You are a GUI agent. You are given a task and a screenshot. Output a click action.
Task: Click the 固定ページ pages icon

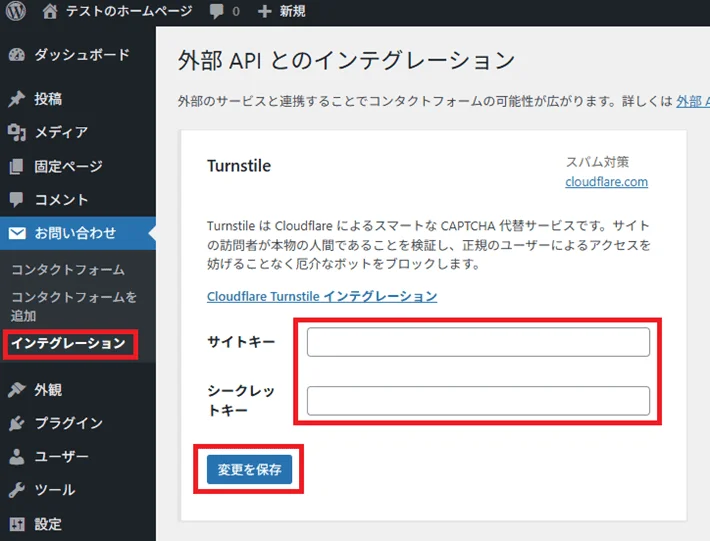(16, 166)
